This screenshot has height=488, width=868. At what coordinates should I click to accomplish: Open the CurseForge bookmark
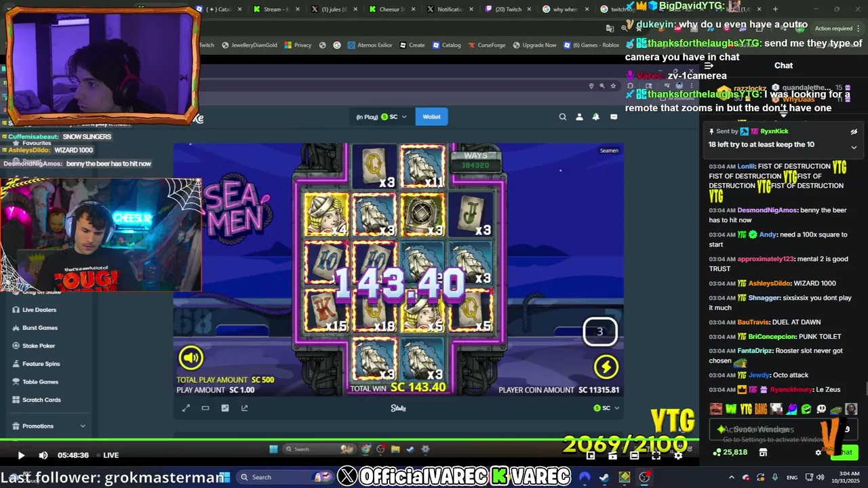point(488,45)
